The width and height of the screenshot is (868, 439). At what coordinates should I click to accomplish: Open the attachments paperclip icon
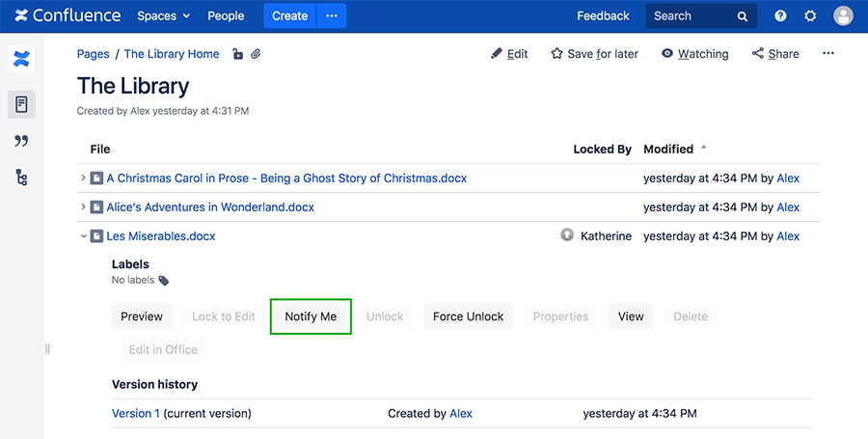[x=256, y=54]
